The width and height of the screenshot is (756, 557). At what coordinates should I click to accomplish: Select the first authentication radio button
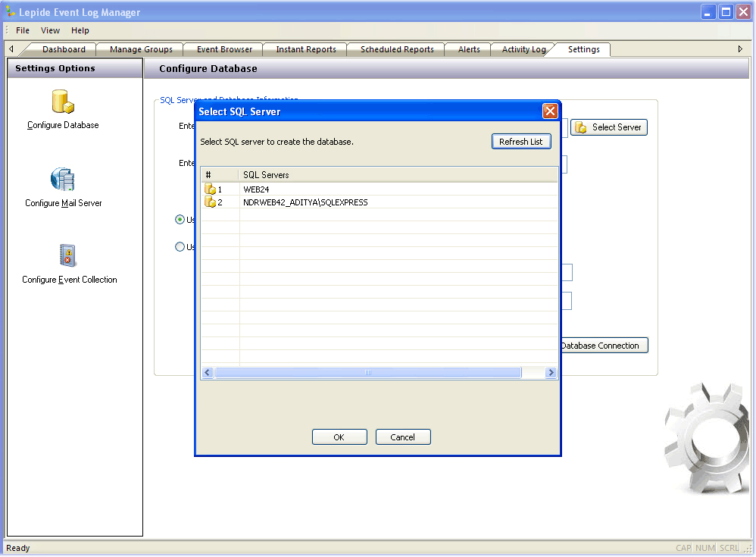pyautogui.click(x=180, y=220)
